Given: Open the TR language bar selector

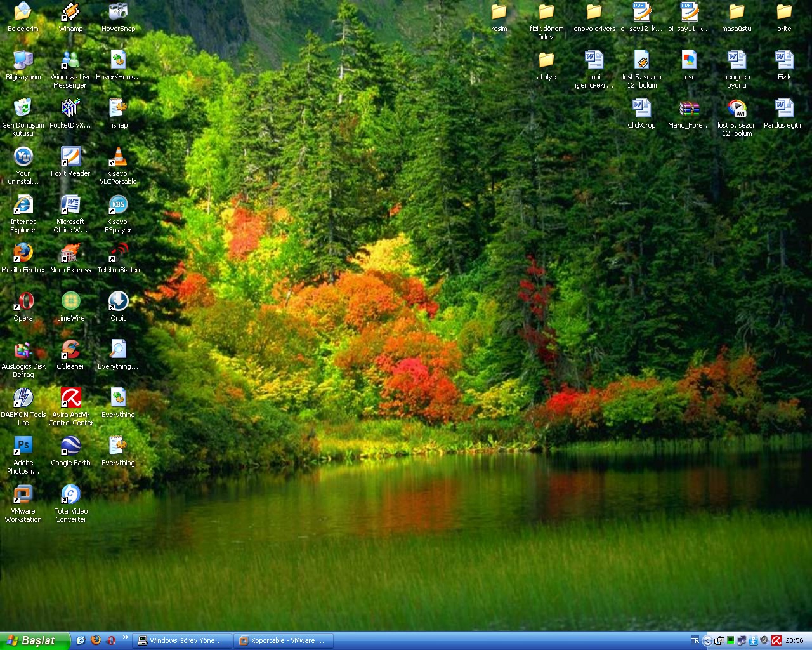Looking at the screenshot, I should [695, 640].
